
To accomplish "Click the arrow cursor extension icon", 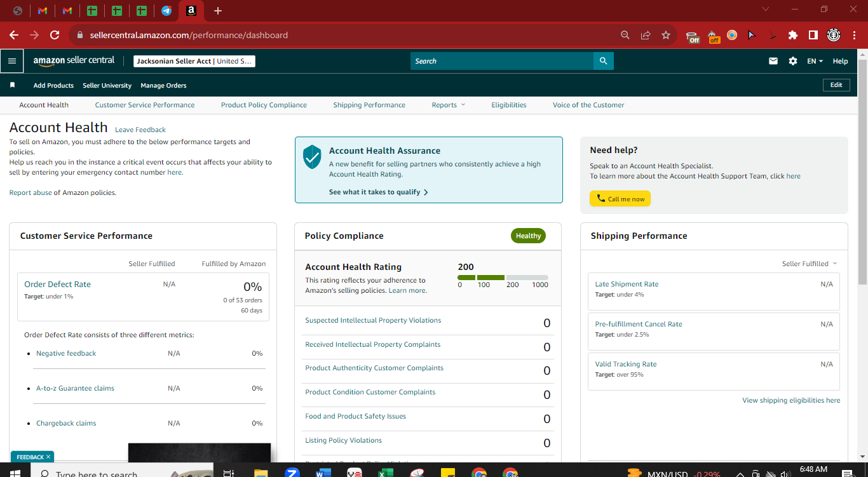I will click(x=752, y=35).
